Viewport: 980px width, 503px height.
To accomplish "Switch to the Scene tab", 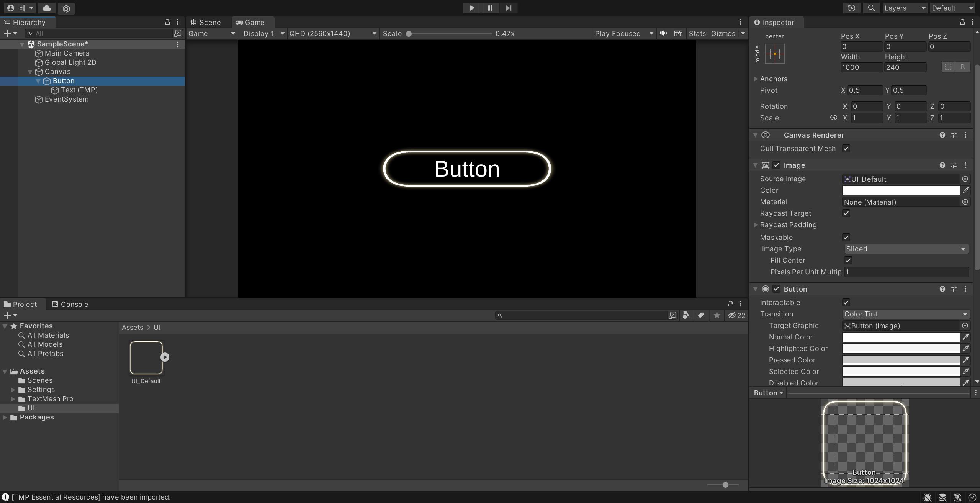I will pos(206,22).
